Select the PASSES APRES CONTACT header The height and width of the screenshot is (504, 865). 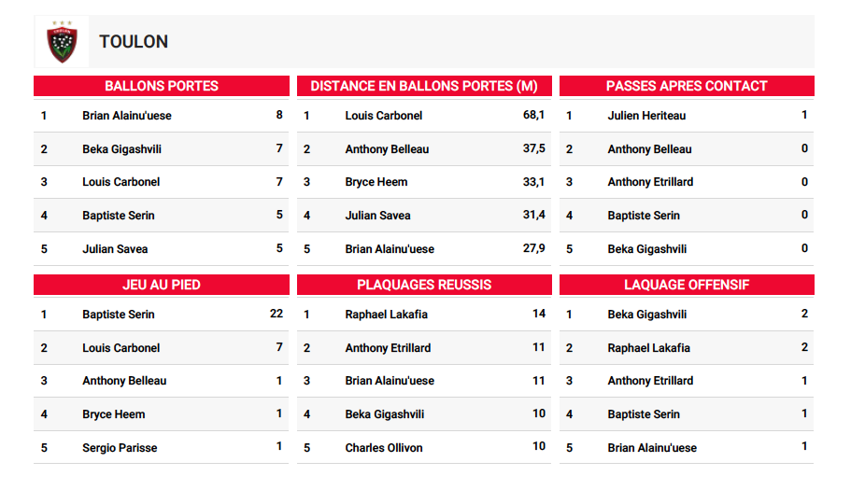687,86
